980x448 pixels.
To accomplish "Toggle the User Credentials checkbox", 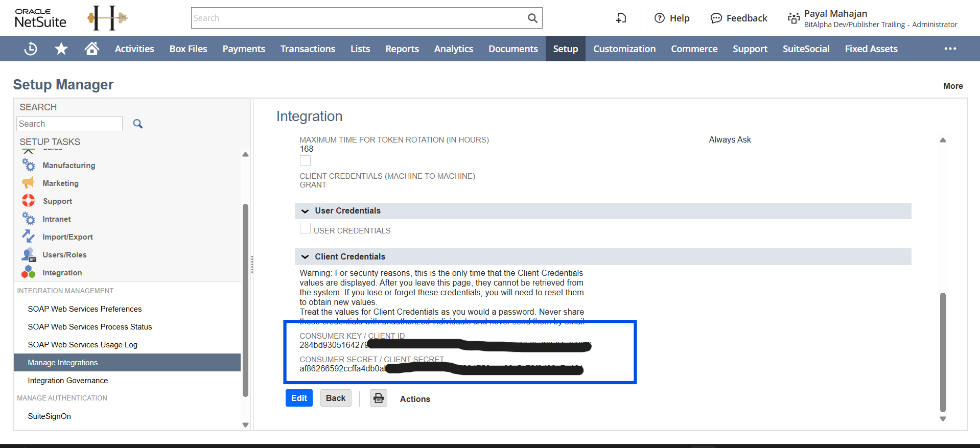I will click(305, 228).
